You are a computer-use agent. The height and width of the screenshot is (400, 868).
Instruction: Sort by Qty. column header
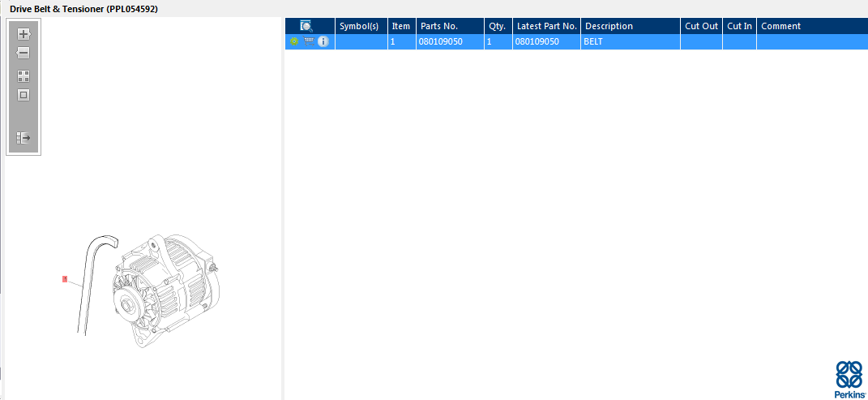498,26
